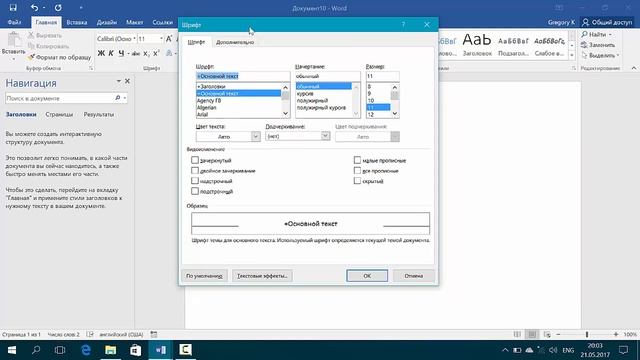Switch to Print Layout view in status bar
This screenshot has width=640, height=360.
[x=532, y=334]
